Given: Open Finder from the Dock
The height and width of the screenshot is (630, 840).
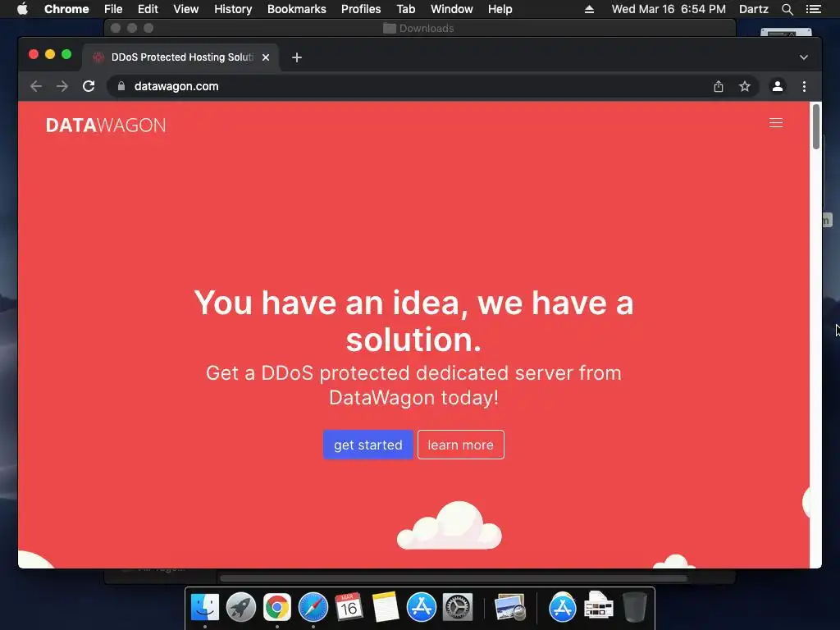Looking at the screenshot, I should pos(205,608).
